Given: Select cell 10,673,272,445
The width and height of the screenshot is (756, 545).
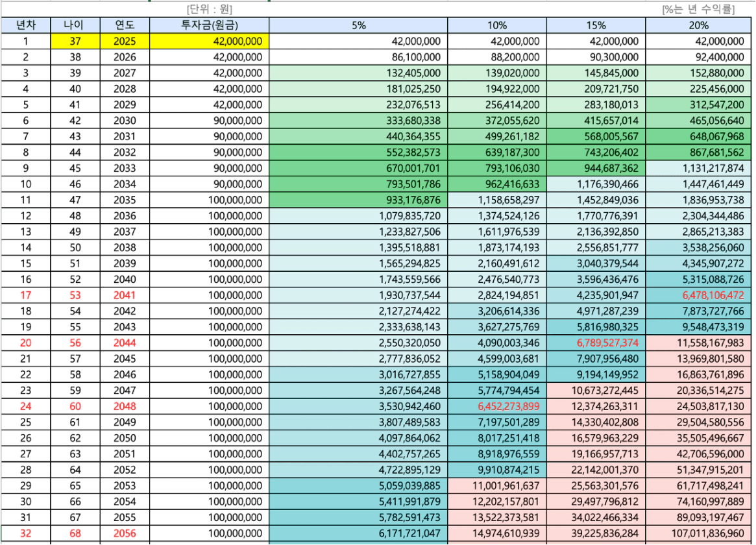Looking at the screenshot, I should click(596, 391).
